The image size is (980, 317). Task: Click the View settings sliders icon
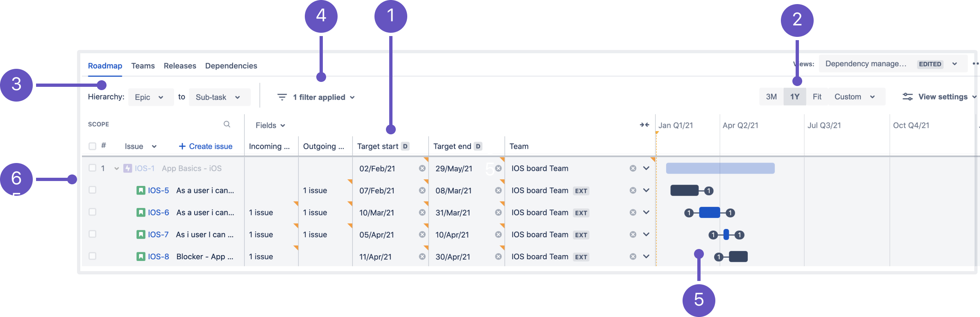[907, 97]
